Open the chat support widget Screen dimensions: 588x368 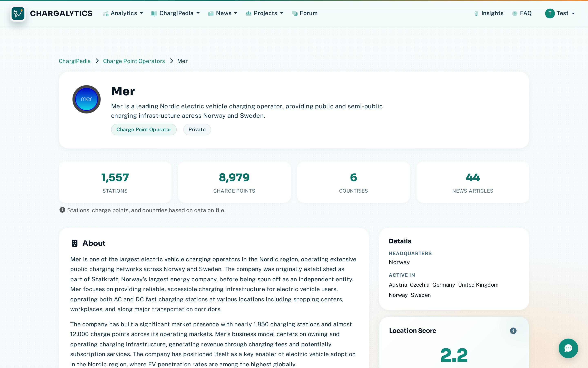(x=568, y=348)
